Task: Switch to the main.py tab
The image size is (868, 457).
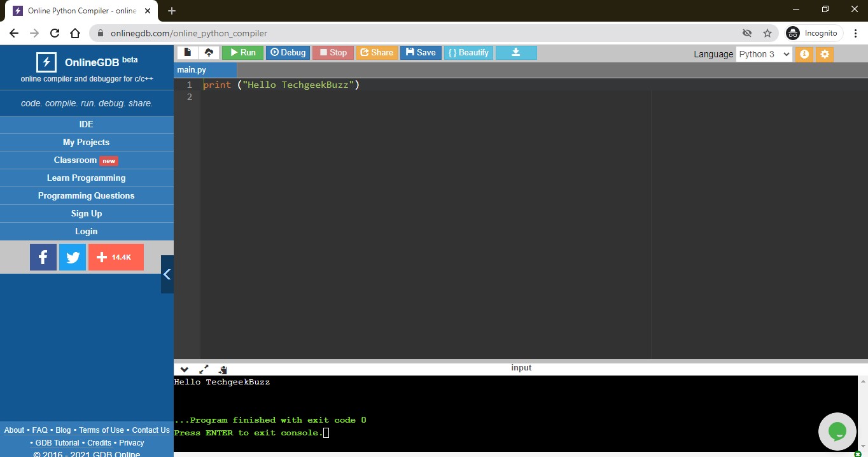Action: pos(193,69)
